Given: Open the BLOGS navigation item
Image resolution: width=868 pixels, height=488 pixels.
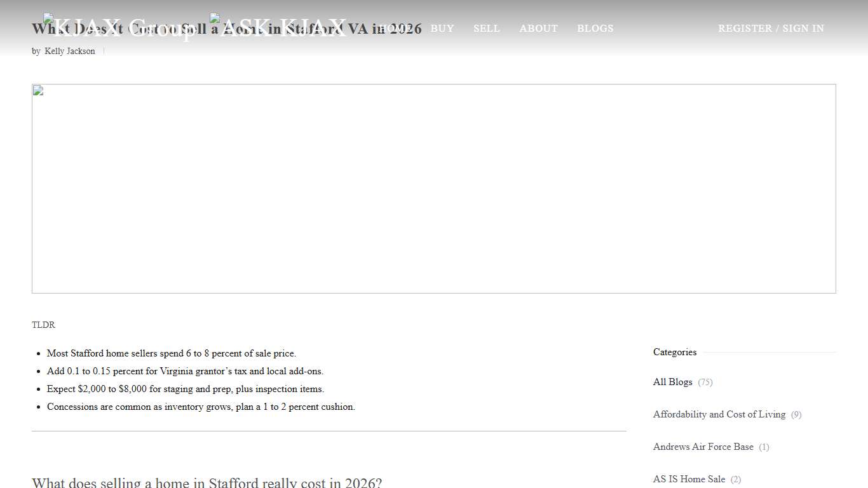Looking at the screenshot, I should point(595,29).
